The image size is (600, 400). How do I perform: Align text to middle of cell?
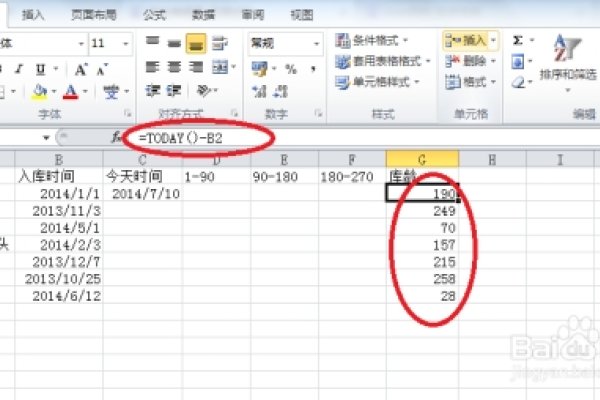pyautogui.click(x=174, y=43)
